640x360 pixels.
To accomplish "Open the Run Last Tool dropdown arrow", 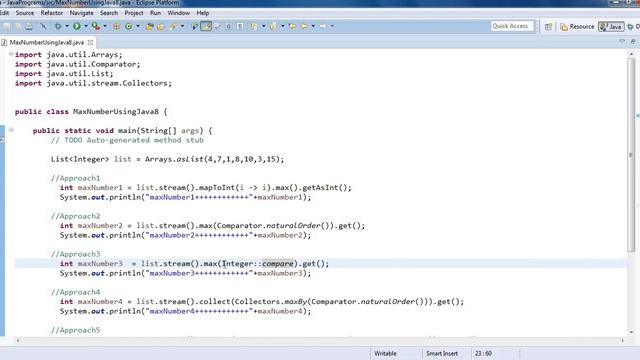I will tap(105, 26).
